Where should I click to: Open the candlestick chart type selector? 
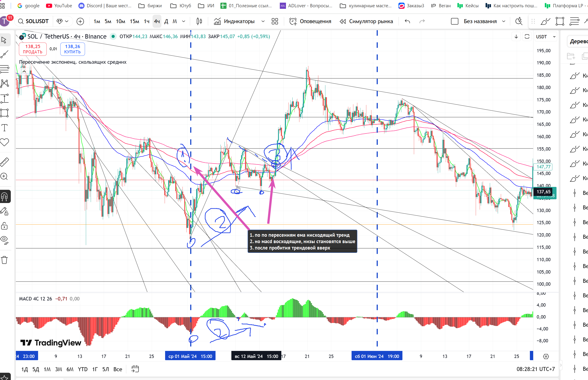coord(199,21)
